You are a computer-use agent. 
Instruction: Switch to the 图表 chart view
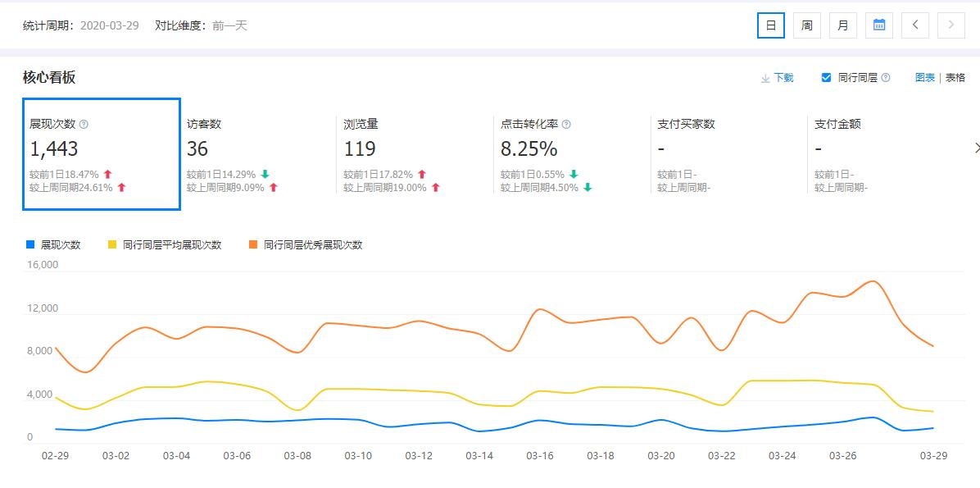tap(925, 78)
